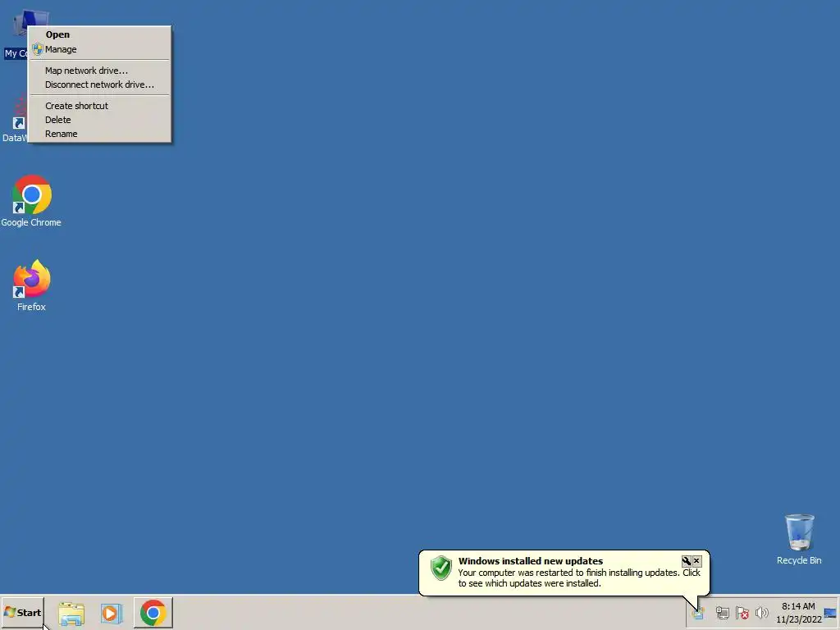The image size is (840, 630).
Task: Click the shield icon beside Manage
Action: pyautogui.click(x=38, y=49)
